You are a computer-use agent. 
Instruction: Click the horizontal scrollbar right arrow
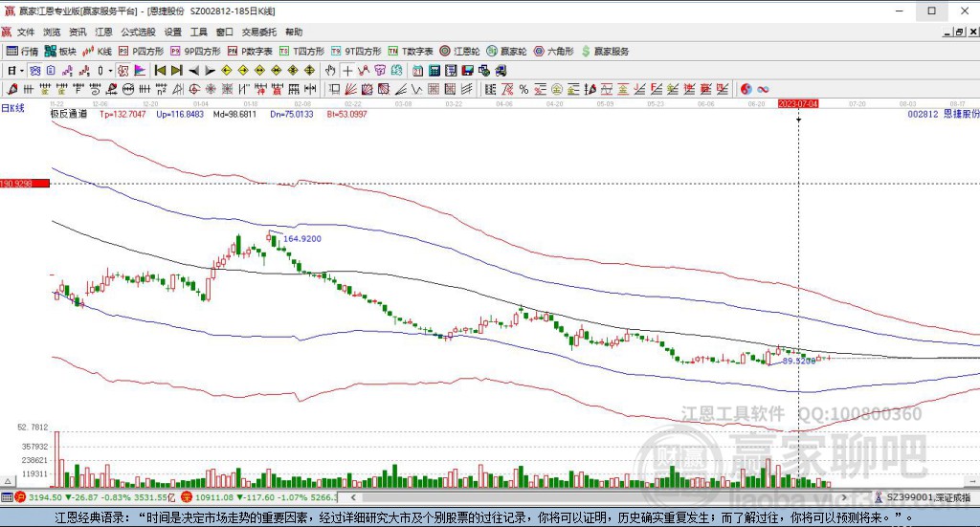point(844,497)
